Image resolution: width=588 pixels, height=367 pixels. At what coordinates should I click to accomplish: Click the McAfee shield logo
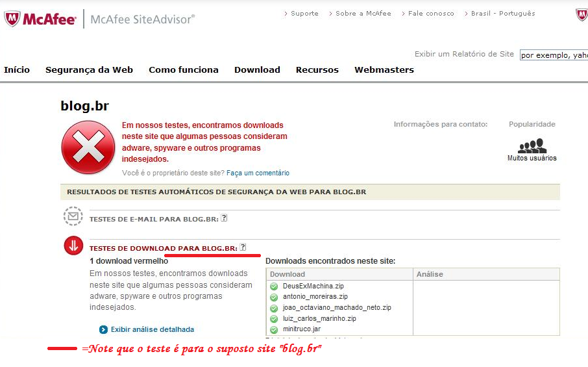tap(12, 19)
